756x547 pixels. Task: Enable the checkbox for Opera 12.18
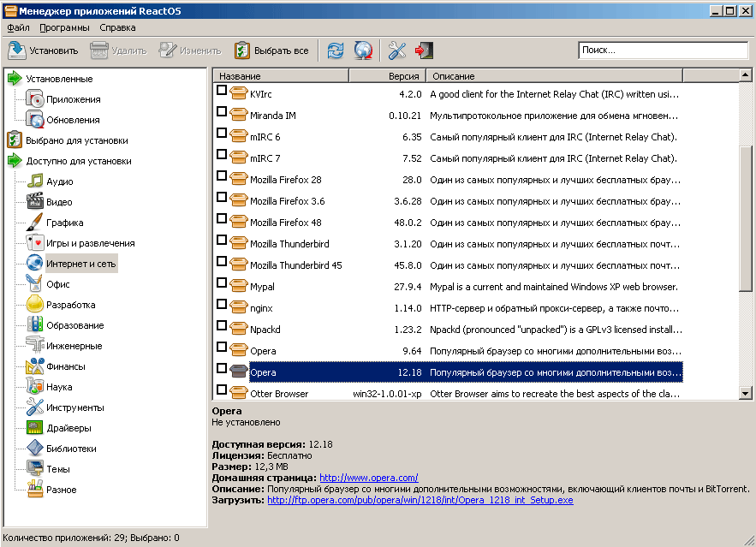[x=222, y=369]
